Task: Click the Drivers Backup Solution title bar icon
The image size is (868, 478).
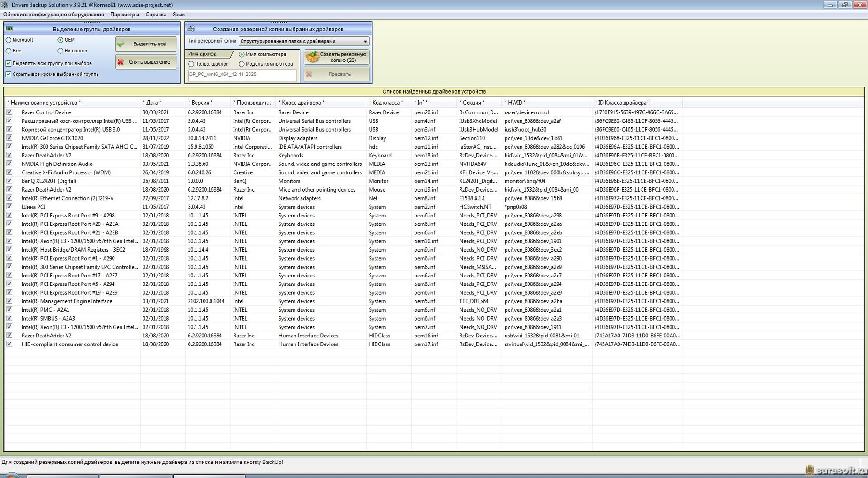Action: pos(5,5)
